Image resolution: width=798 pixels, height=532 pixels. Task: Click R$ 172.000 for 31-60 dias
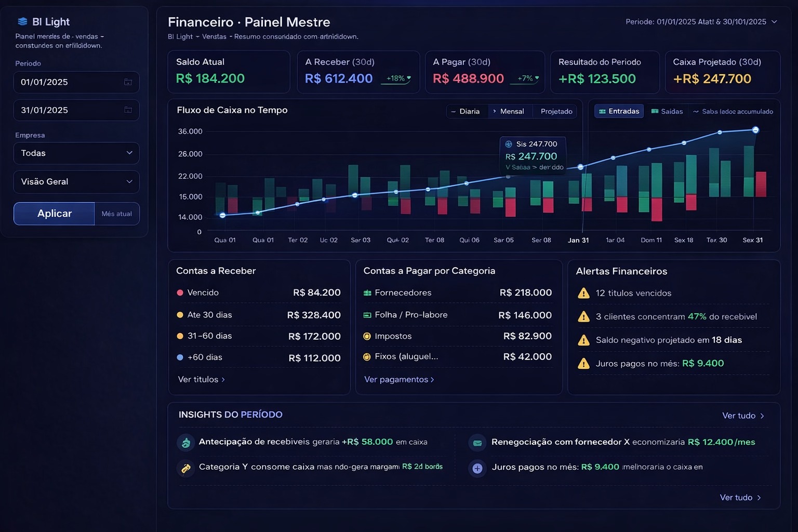314,337
